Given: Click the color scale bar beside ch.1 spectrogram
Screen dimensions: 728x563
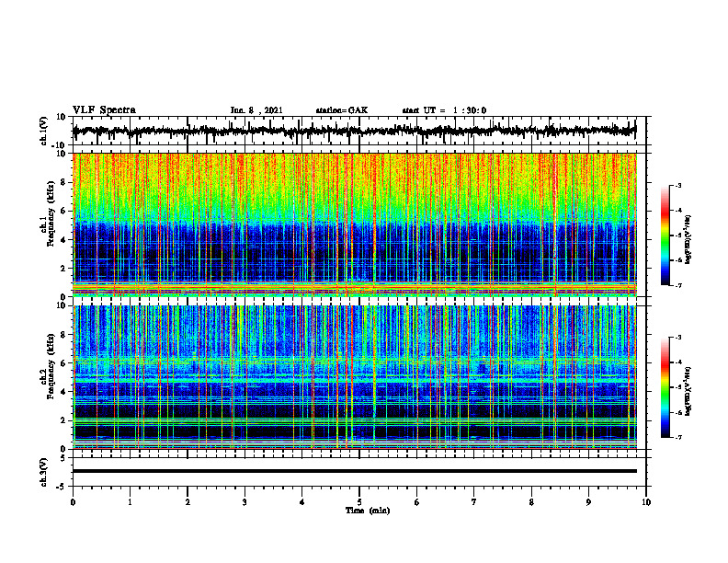Looking at the screenshot, I should point(665,236).
